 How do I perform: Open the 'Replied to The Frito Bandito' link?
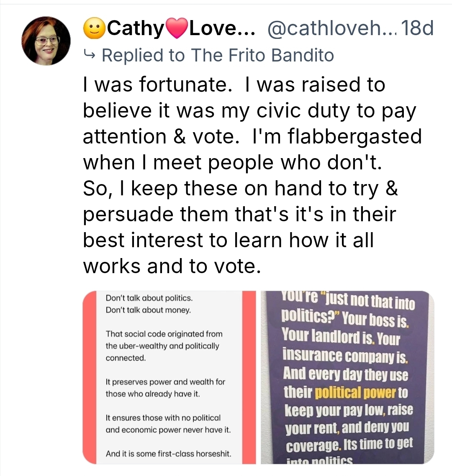(x=218, y=55)
